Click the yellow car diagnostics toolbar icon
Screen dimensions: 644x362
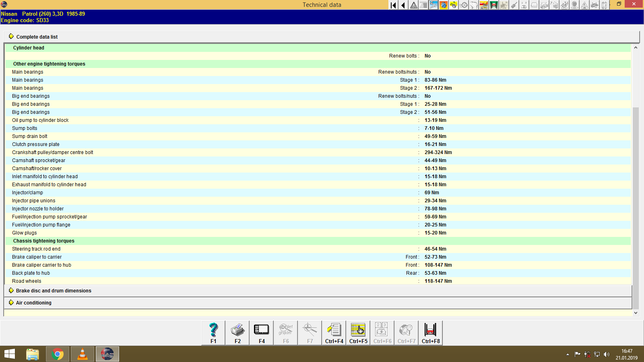(x=453, y=5)
